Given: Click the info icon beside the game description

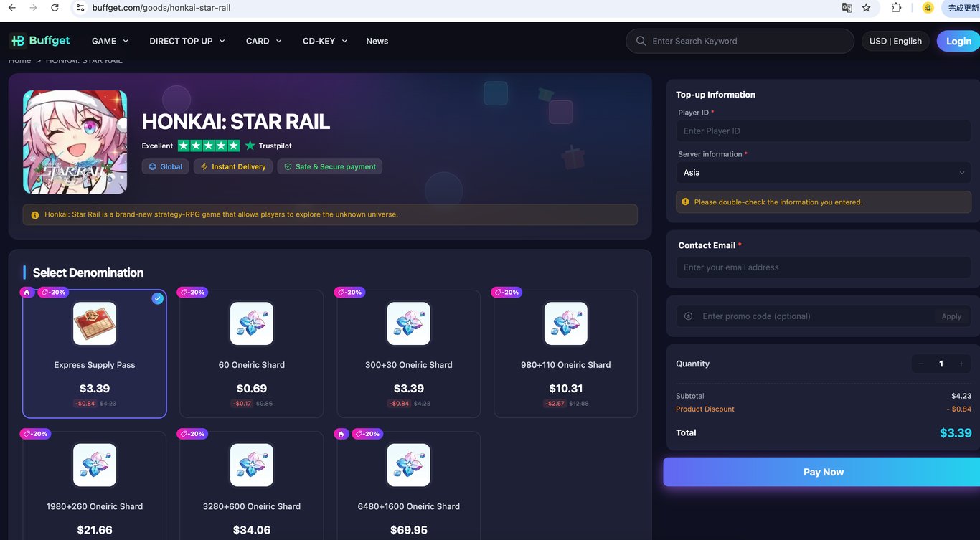Looking at the screenshot, I should click(x=35, y=215).
